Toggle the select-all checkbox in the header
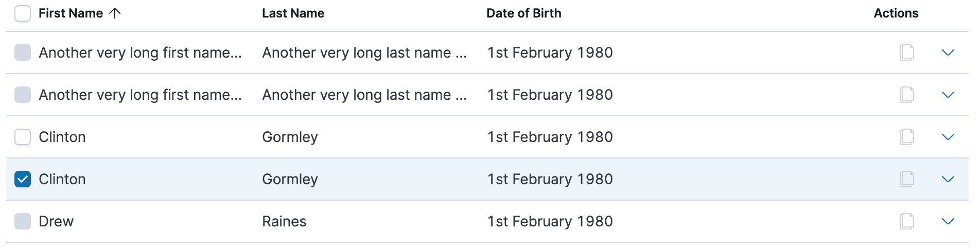The height and width of the screenshot is (247, 980). click(x=23, y=13)
